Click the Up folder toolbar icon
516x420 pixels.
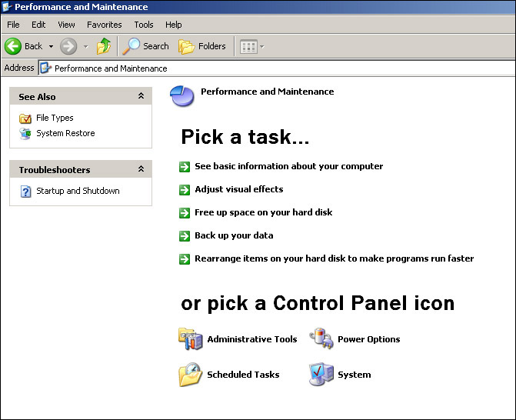click(104, 46)
